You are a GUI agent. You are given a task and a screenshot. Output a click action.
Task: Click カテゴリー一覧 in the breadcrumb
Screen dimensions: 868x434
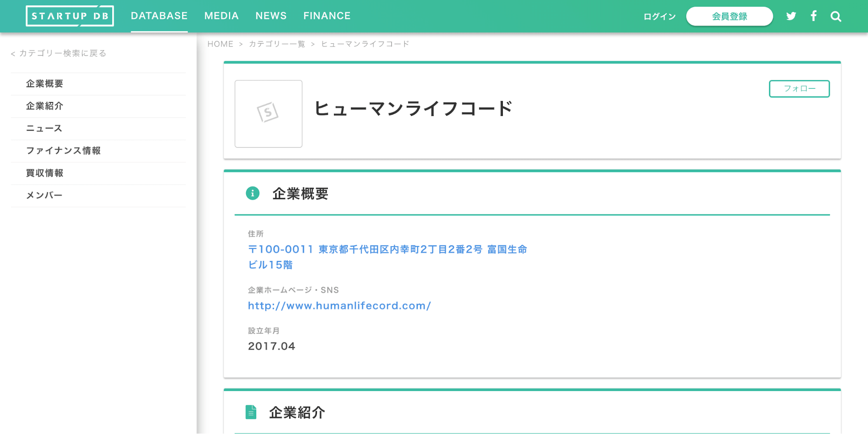click(277, 44)
